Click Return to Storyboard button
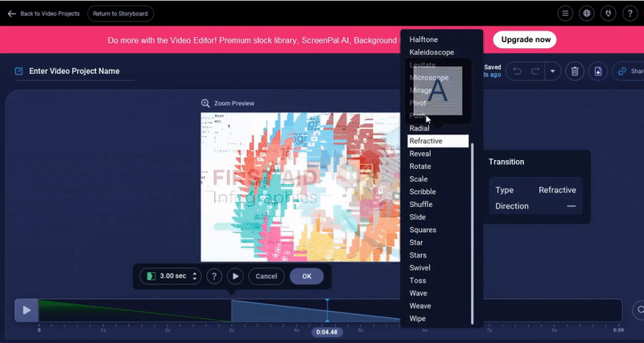 [x=120, y=14]
